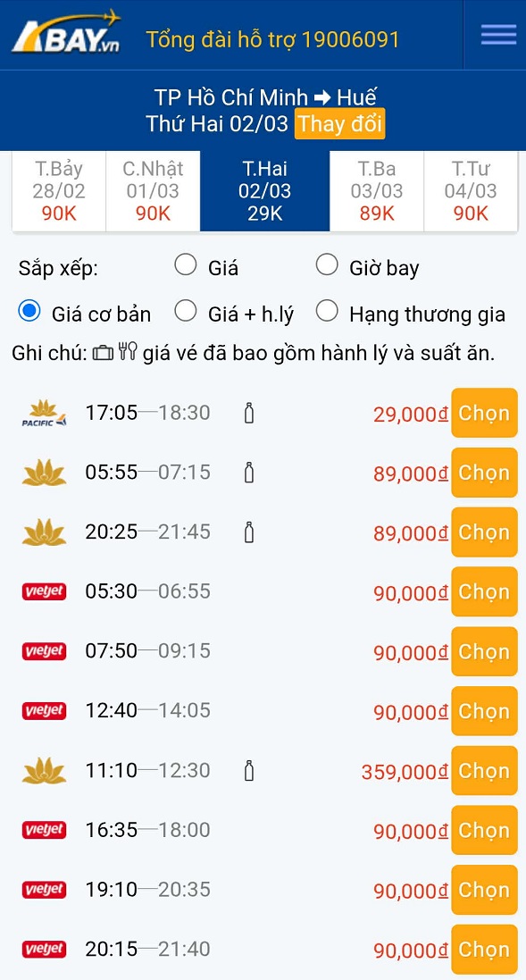Click the Vietjet logo on the 19:10 flight

click(x=43, y=890)
